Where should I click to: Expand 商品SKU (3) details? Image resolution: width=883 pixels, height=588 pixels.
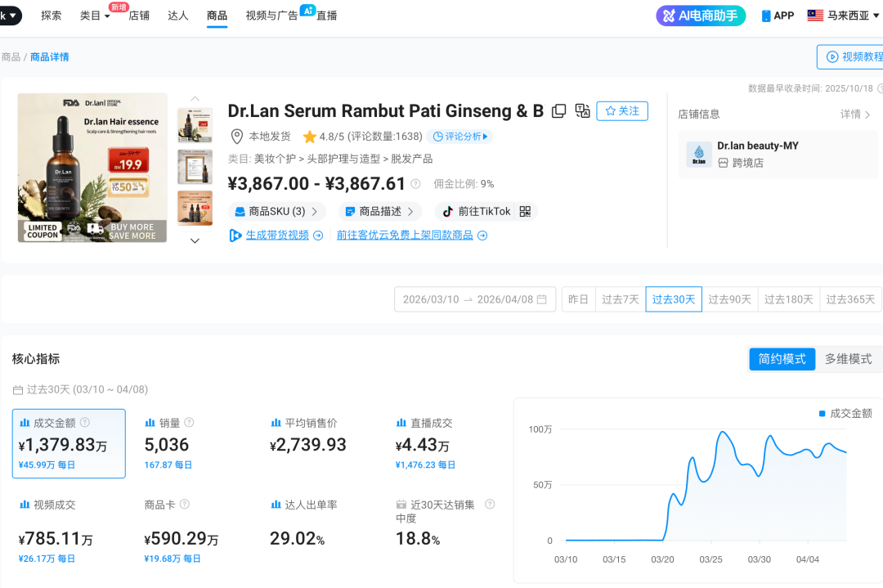coord(277,211)
